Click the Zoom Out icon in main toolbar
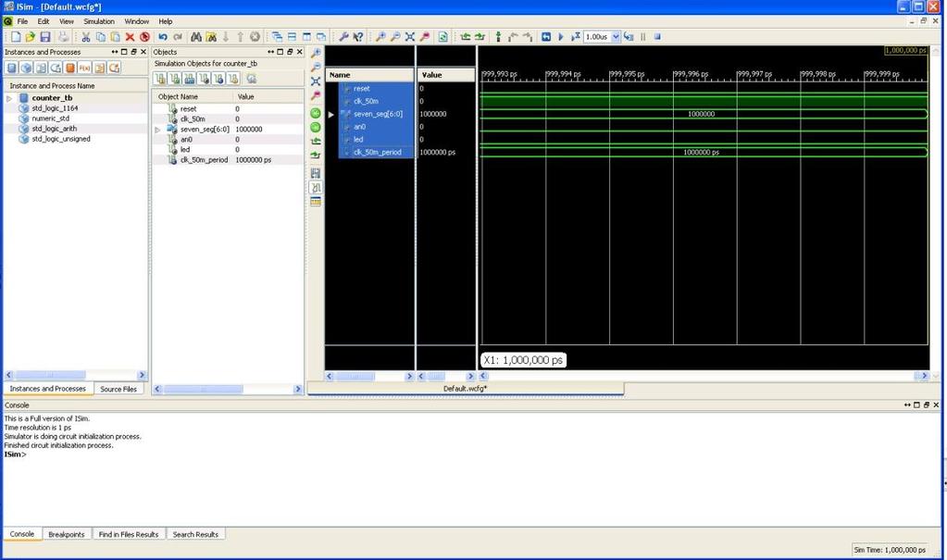 click(395, 37)
